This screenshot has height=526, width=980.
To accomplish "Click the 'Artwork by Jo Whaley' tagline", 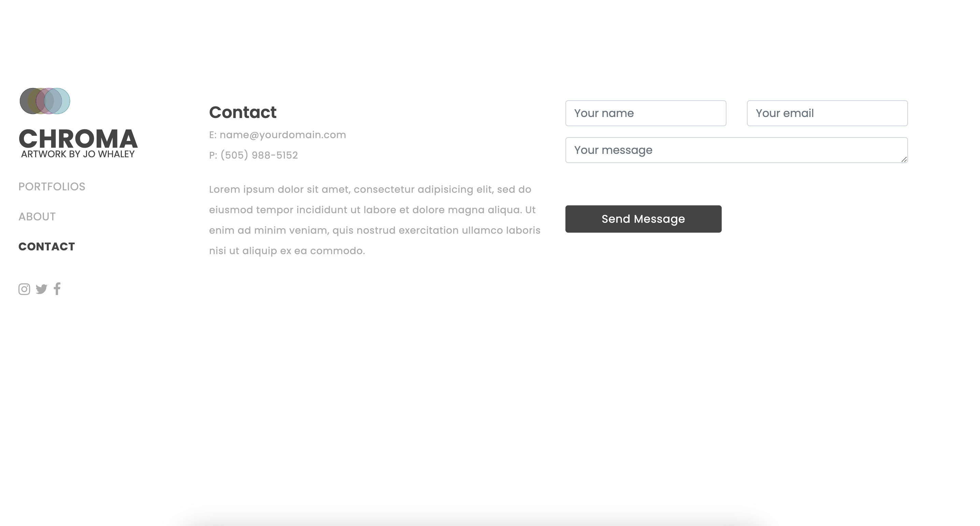I will (78, 154).
